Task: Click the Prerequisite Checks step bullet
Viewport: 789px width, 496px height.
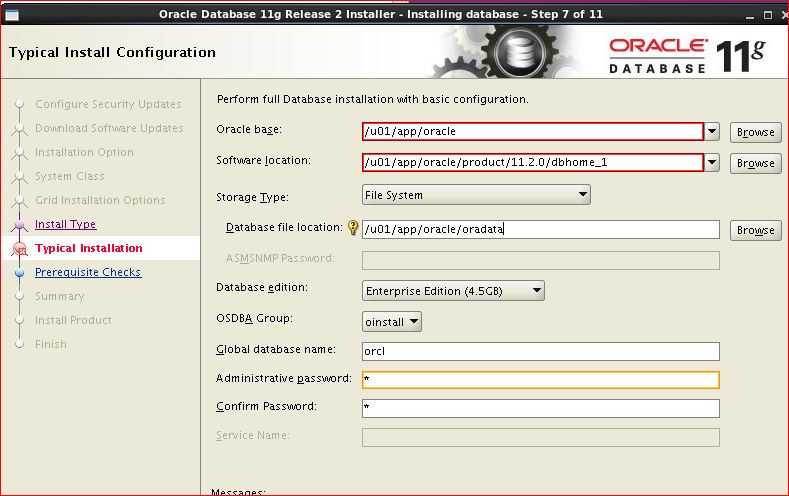Action: [20, 273]
